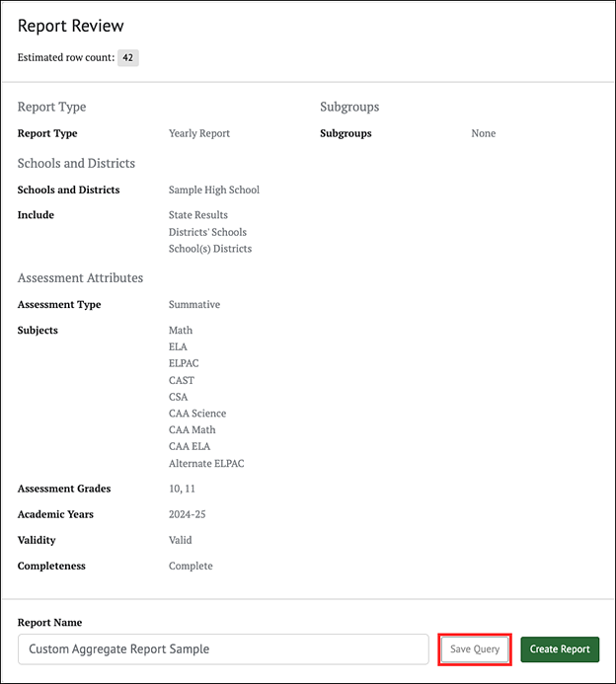Screen dimensions: 616x684
Task: Select Math in the Subjects list
Action: click(181, 331)
